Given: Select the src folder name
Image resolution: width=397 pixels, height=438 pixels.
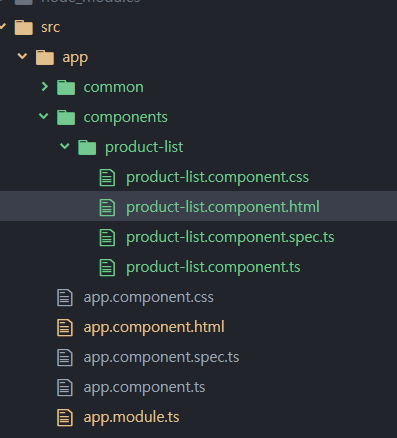Looking at the screenshot, I should pyautogui.click(x=51, y=27).
